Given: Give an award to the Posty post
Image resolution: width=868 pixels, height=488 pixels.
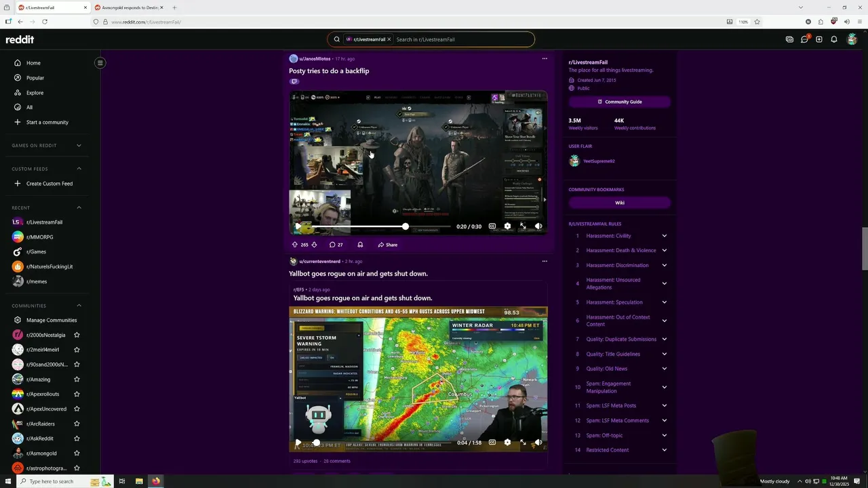Looking at the screenshot, I should point(360,245).
